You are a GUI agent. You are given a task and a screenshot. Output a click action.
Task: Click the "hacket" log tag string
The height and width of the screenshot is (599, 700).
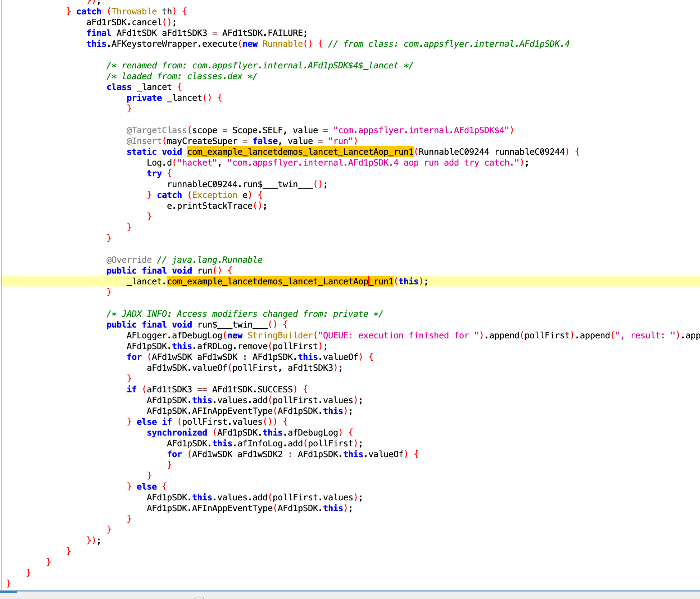pyautogui.click(x=197, y=163)
